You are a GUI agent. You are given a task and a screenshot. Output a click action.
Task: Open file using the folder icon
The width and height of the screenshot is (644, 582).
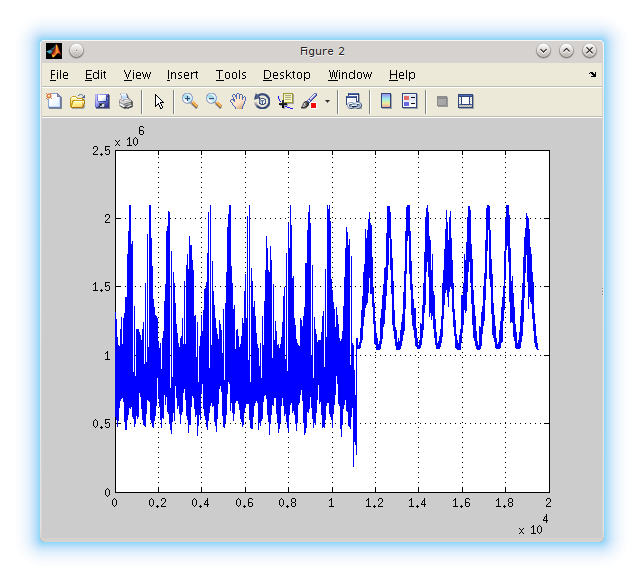point(78,101)
